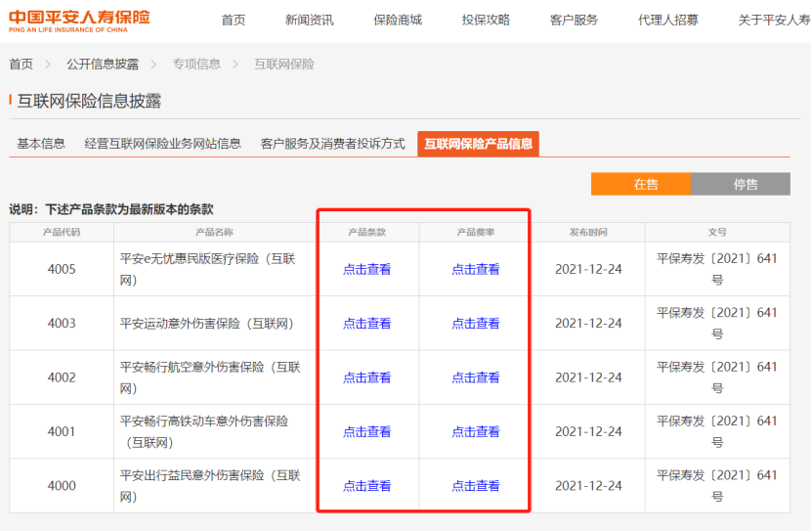Click 互联网保险信息披露 page heading
This screenshot has width=812, height=532.
(x=89, y=101)
